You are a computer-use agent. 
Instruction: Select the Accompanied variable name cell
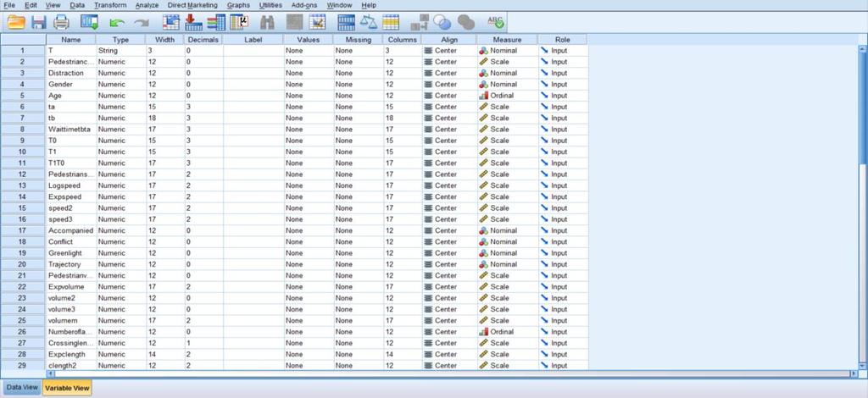coord(71,230)
